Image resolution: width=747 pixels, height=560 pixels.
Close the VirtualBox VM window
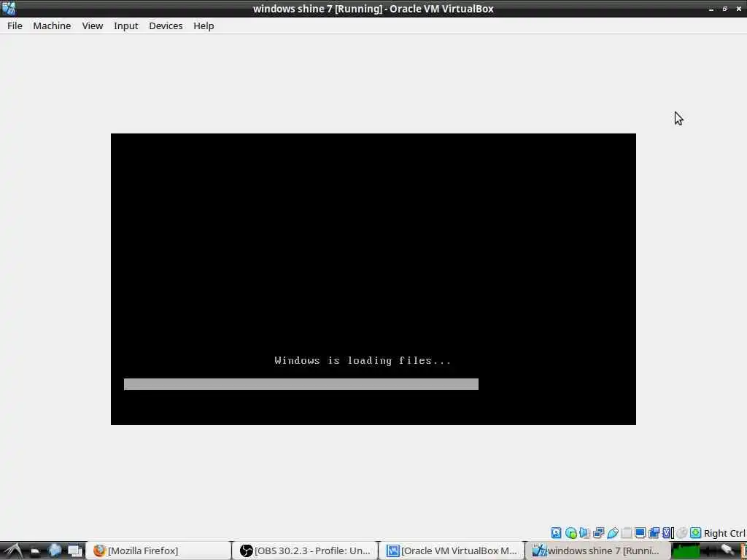click(739, 9)
